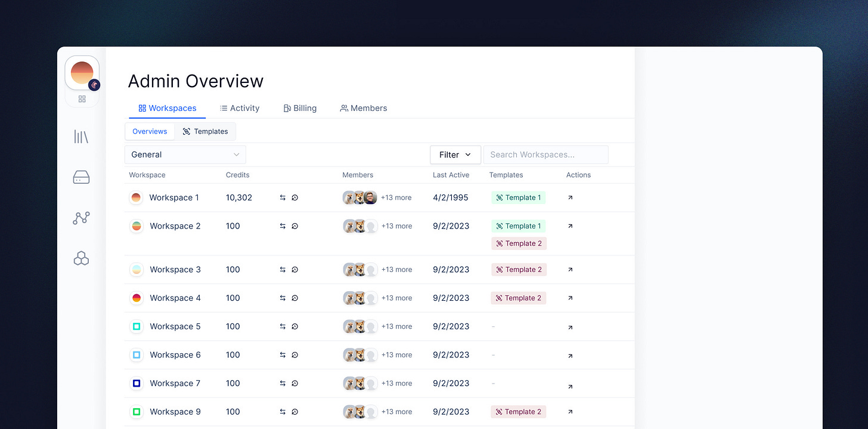Click history icon for Workspace 2
The image size is (868, 429).
(294, 226)
